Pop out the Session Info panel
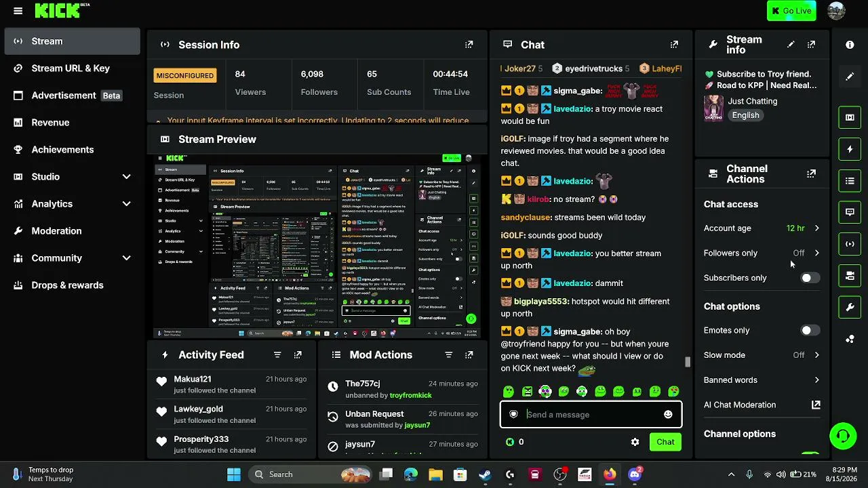This screenshot has width=868, height=488. tap(469, 45)
